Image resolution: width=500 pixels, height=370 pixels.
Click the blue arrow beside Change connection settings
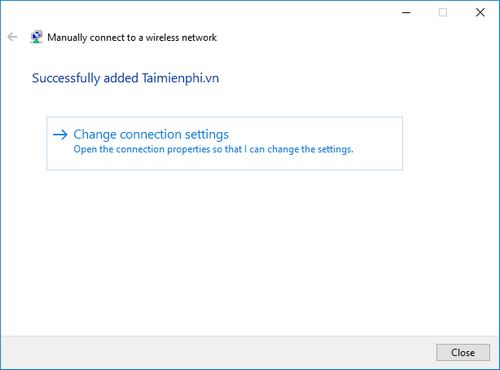pos(60,135)
